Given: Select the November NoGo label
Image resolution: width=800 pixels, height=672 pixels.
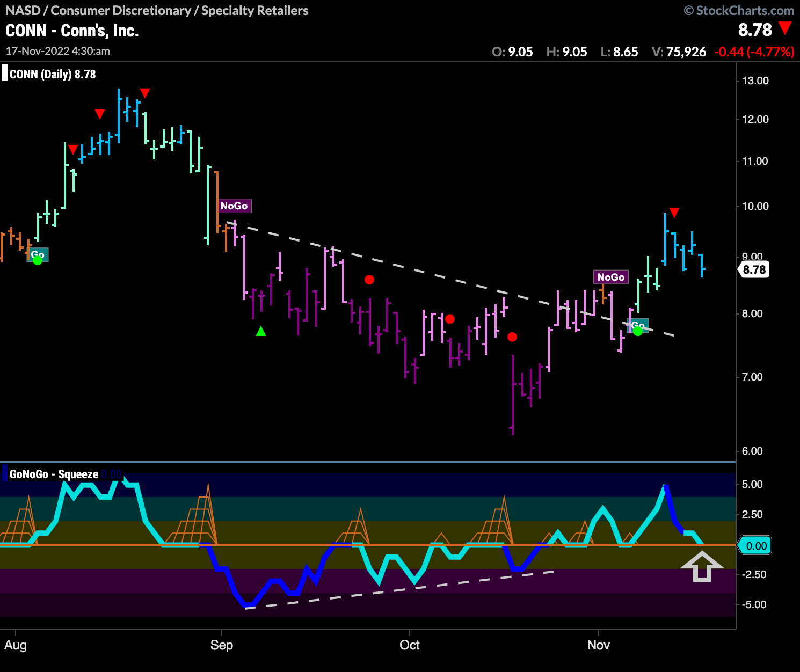Looking at the screenshot, I should click(611, 277).
